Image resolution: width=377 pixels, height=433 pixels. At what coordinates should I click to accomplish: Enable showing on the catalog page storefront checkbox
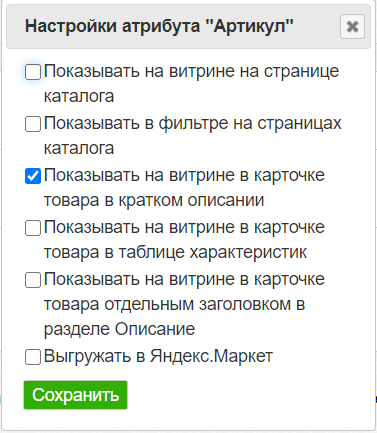point(33,72)
